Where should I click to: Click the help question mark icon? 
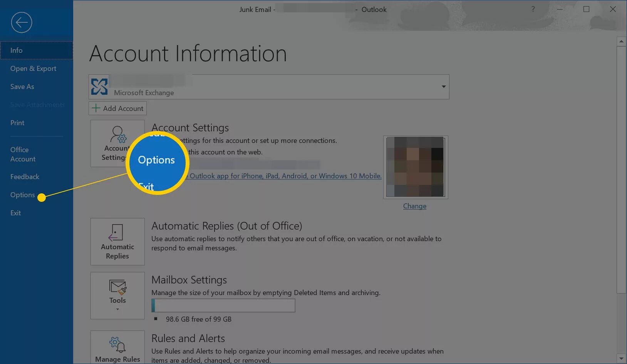click(x=533, y=9)
